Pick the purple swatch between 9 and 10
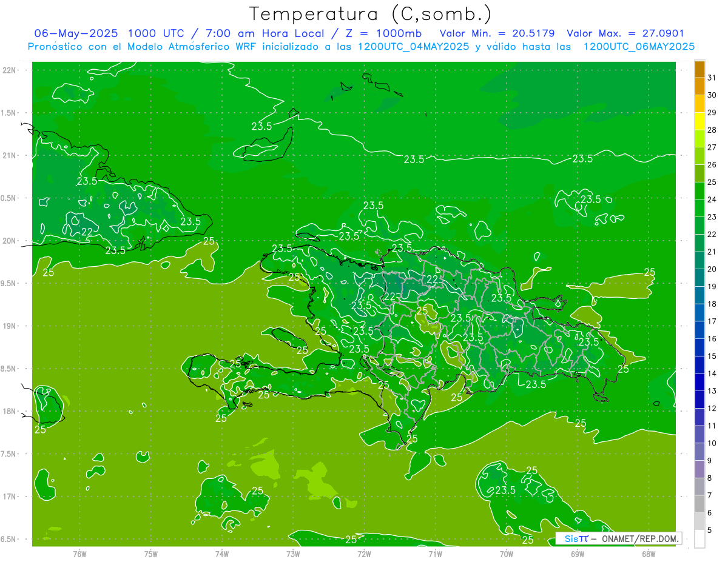The image size is (728, 562). click(x=699, y=452)
